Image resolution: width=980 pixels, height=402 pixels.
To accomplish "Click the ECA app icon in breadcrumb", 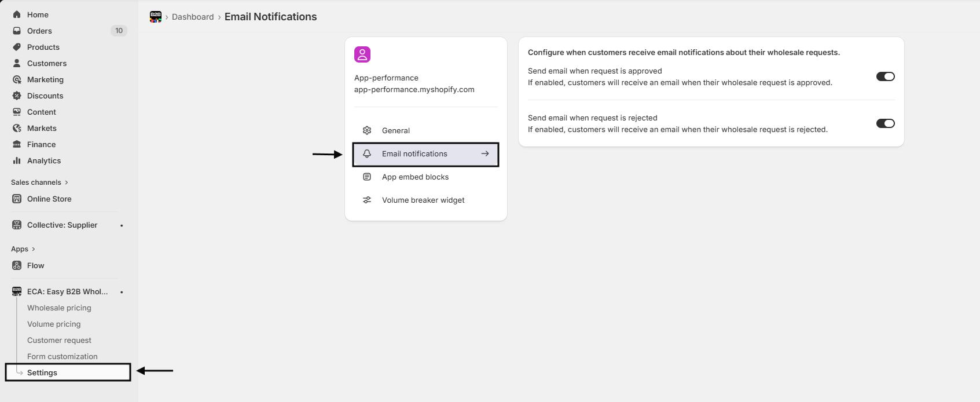I will pyautogui.click(x=155, y=17).
